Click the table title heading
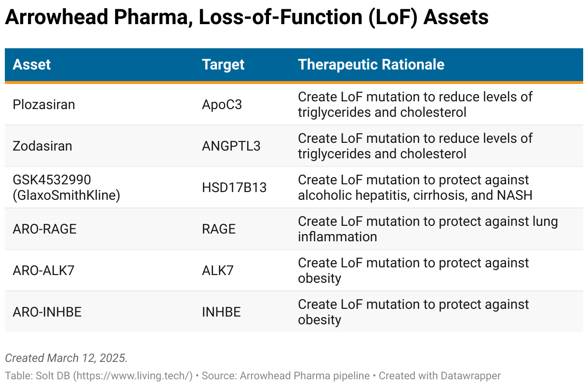Viewport: 588px width, 387px height. pyautogui.click(x=247, y=18)
